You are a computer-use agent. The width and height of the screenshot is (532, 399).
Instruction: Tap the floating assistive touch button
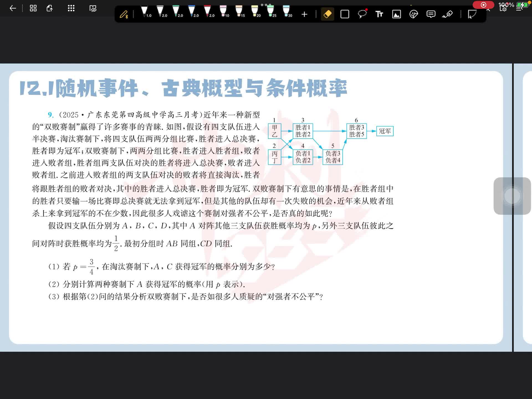(512, 196)
